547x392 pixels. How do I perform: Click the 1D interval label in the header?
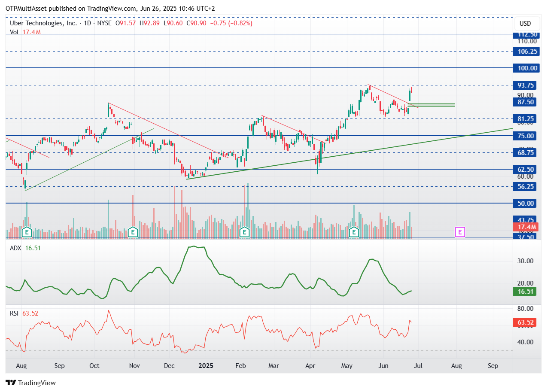click(87, 23)
